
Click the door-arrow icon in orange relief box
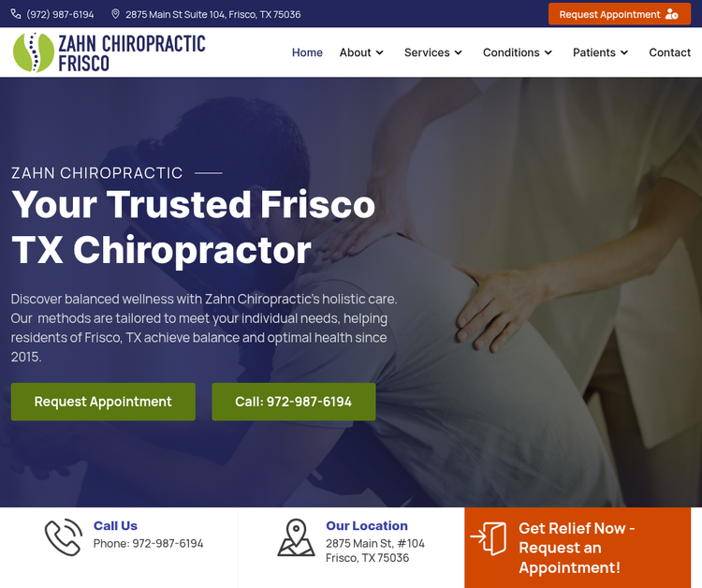point(489,537)
